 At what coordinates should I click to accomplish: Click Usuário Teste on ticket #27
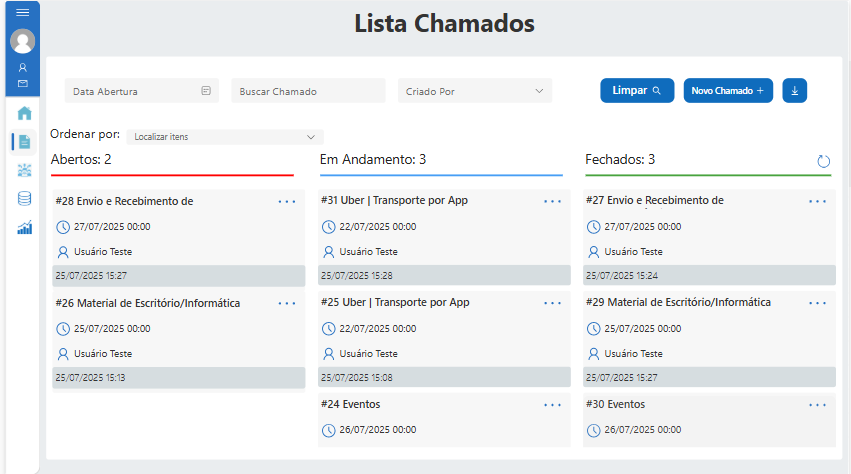[633, 252]
